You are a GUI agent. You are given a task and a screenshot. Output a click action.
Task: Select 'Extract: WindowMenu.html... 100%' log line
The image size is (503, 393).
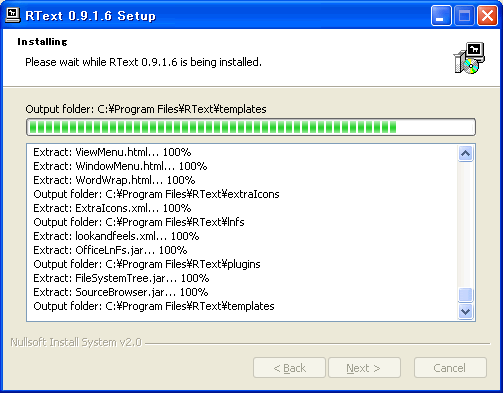[120, 166]
